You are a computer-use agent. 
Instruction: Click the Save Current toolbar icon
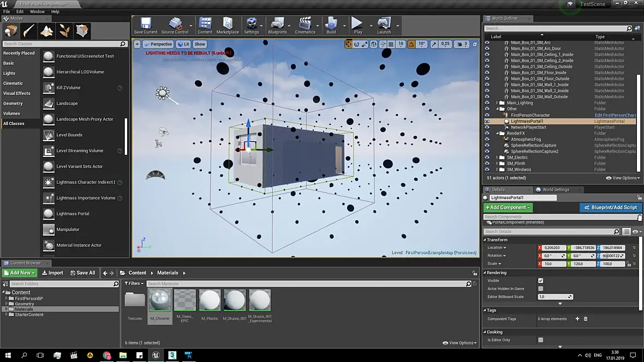[x=146, y=25]
